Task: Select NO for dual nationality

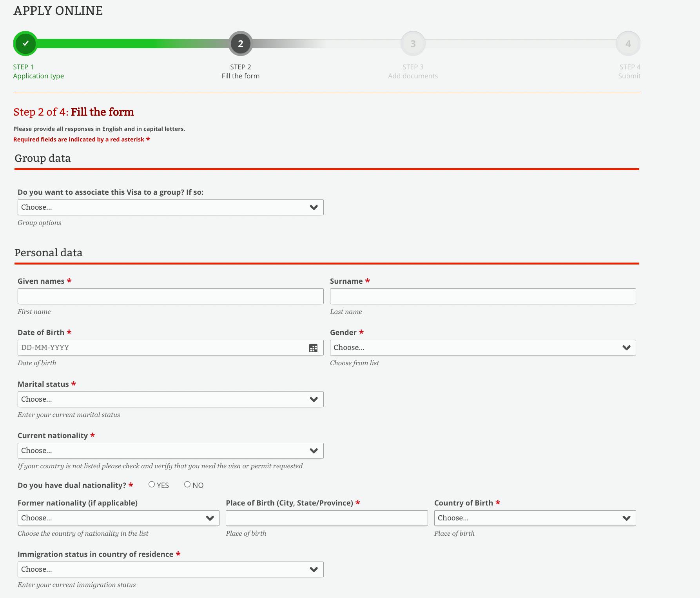Action: (187, 484)
